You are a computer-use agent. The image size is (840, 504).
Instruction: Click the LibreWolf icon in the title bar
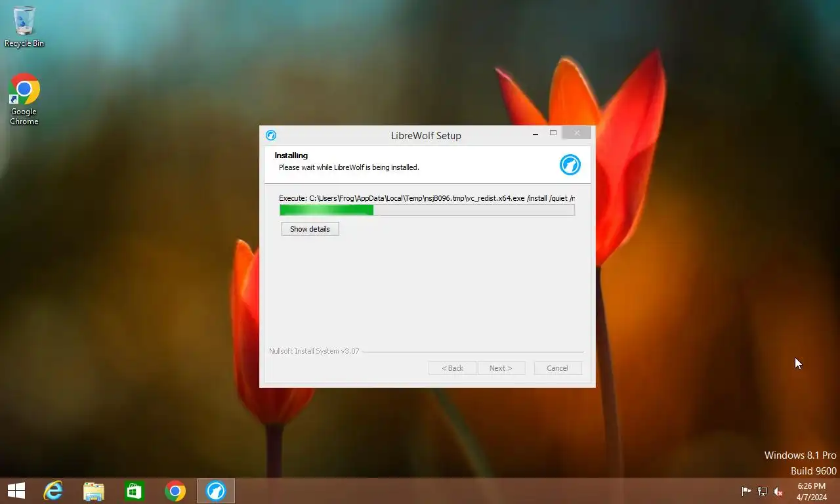tap(271, 135)
